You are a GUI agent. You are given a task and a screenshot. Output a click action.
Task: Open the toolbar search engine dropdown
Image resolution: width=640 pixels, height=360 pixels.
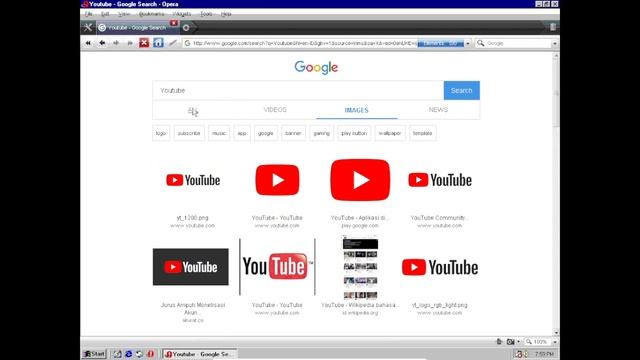555,43
